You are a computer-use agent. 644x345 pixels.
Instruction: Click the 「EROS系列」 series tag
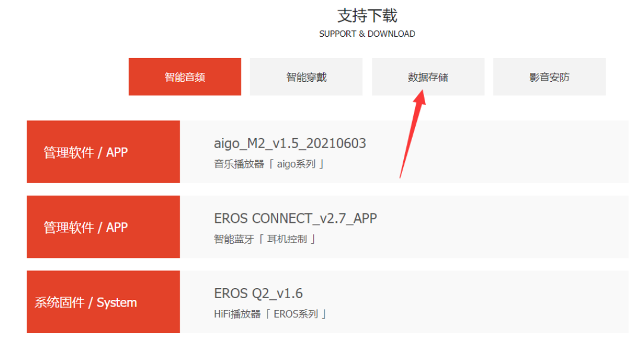[298, 314]
